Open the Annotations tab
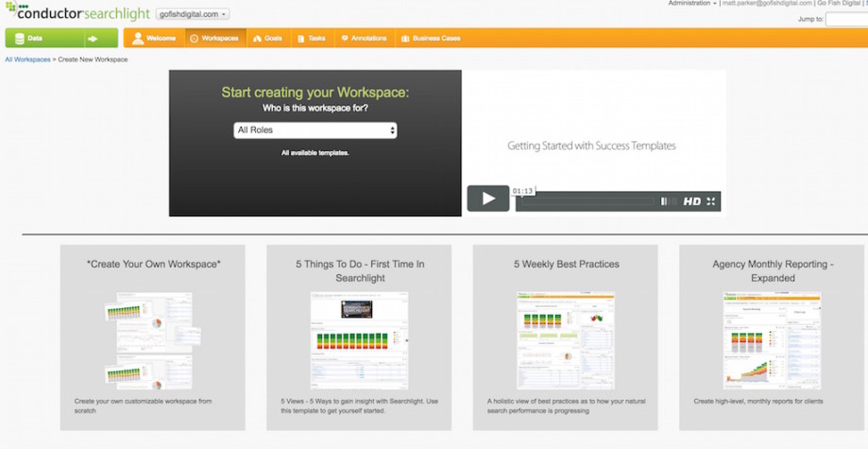This screenshot has height=449, width=868. pyautogui.click(x=364, y=38)
